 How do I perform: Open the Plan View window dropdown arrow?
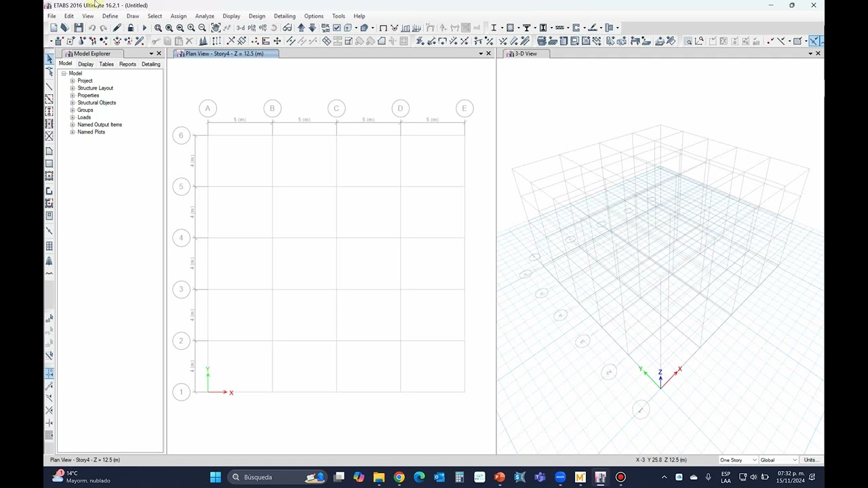point(481,54)
